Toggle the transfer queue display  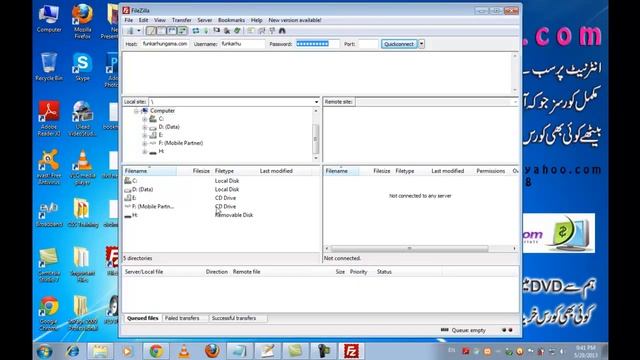point(182,31)
